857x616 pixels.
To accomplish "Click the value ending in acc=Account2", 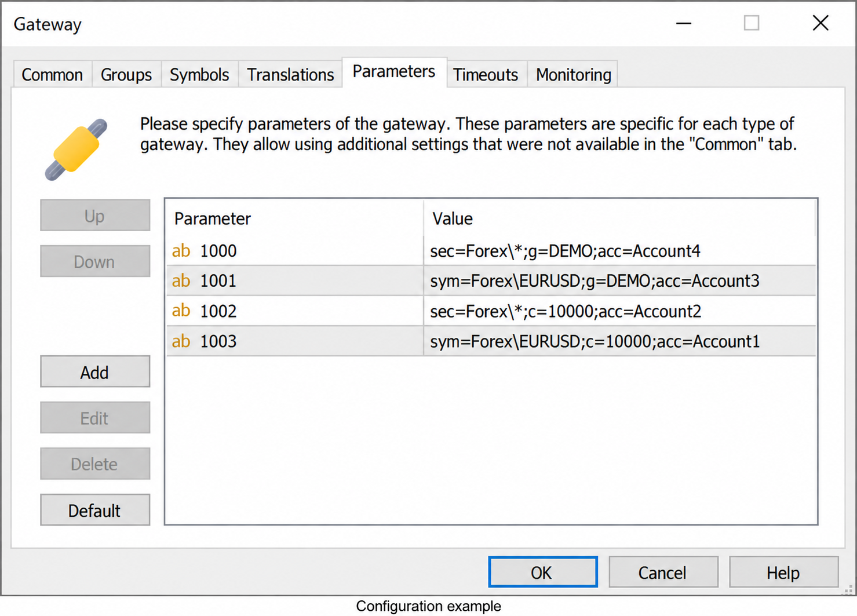I will pyautogui.click(x=566, y=311).
